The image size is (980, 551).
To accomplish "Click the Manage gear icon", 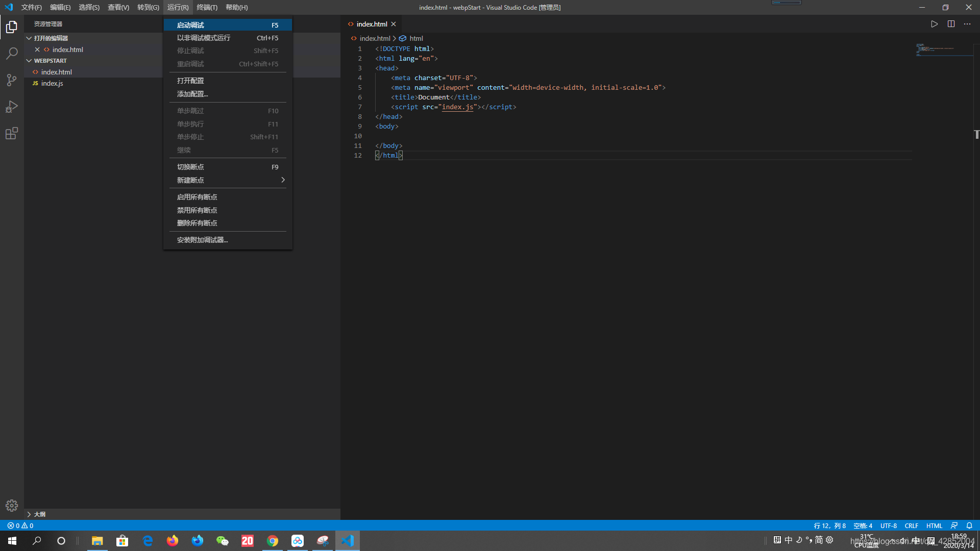I will pos(12,505).
